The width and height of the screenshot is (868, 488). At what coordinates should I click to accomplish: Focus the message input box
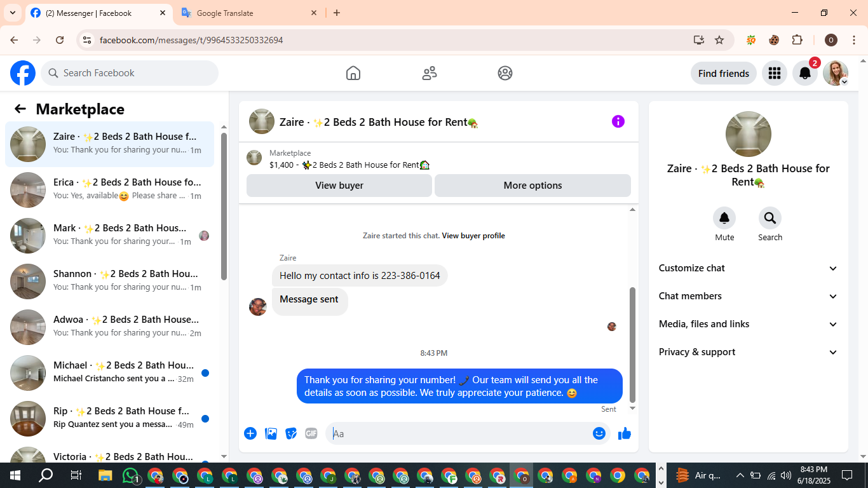coord(459,433)
